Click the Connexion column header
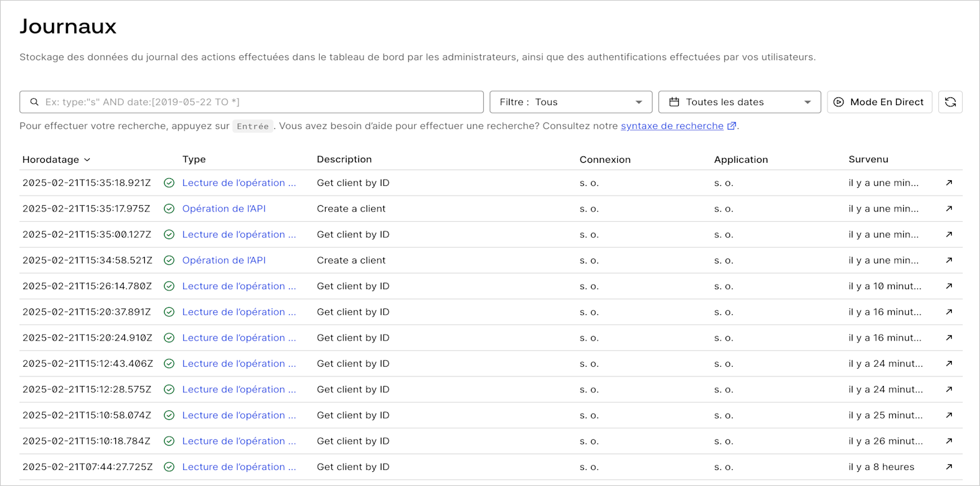 pos(605,160)
